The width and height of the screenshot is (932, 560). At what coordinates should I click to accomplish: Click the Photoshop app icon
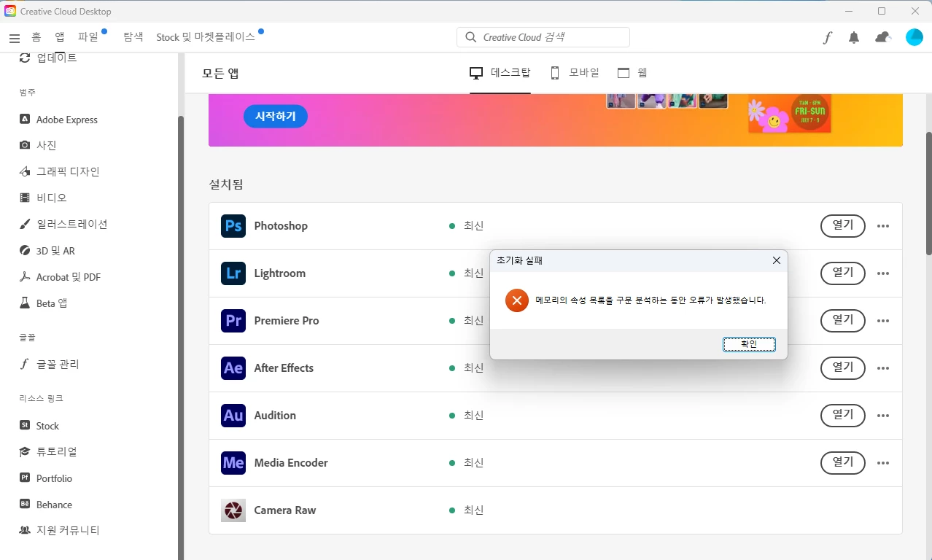pos(233,226)
